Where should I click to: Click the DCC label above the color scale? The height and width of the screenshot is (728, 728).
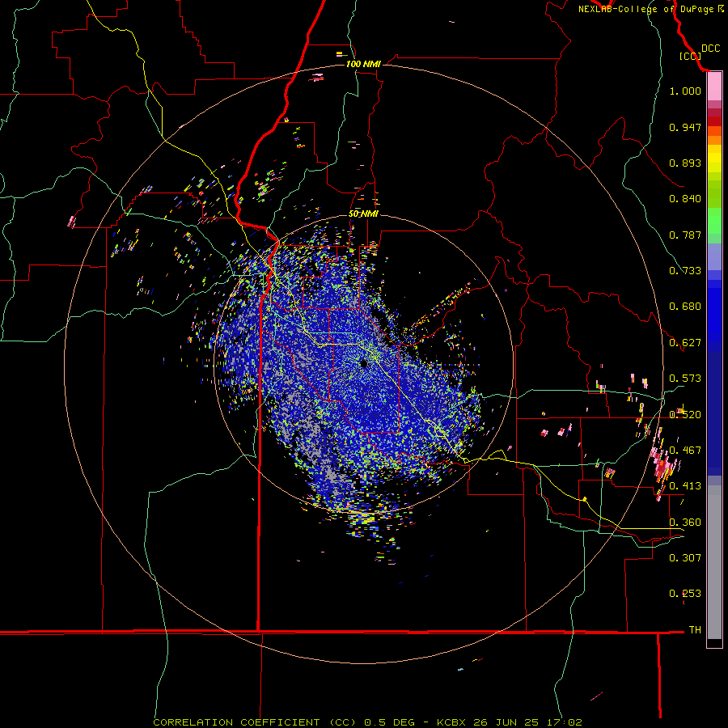710,49
